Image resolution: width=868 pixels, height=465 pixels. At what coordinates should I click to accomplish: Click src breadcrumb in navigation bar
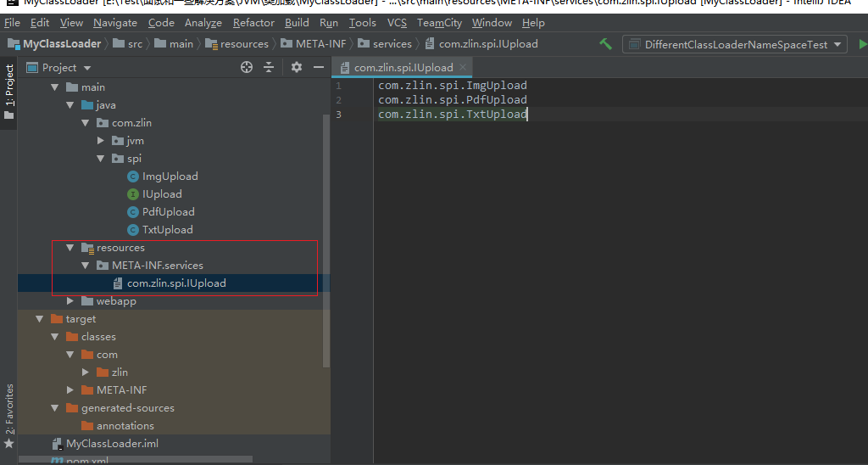coord(128,44)
